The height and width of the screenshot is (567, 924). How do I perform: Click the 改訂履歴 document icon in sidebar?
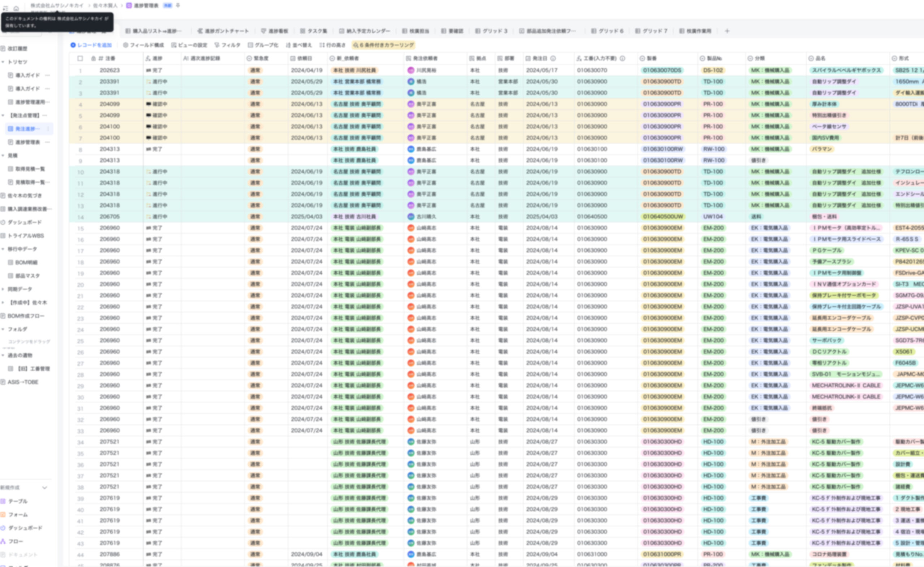3,48
